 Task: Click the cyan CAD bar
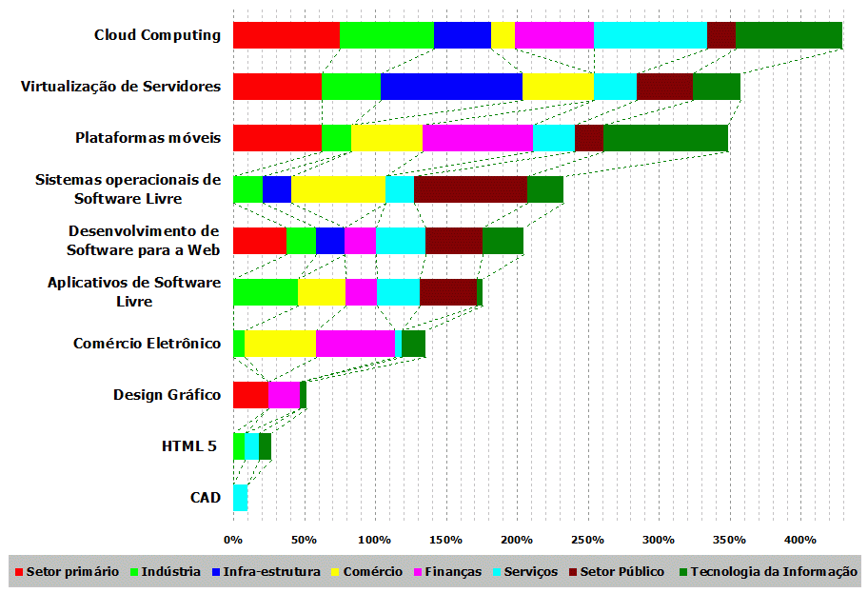[240, 498]
